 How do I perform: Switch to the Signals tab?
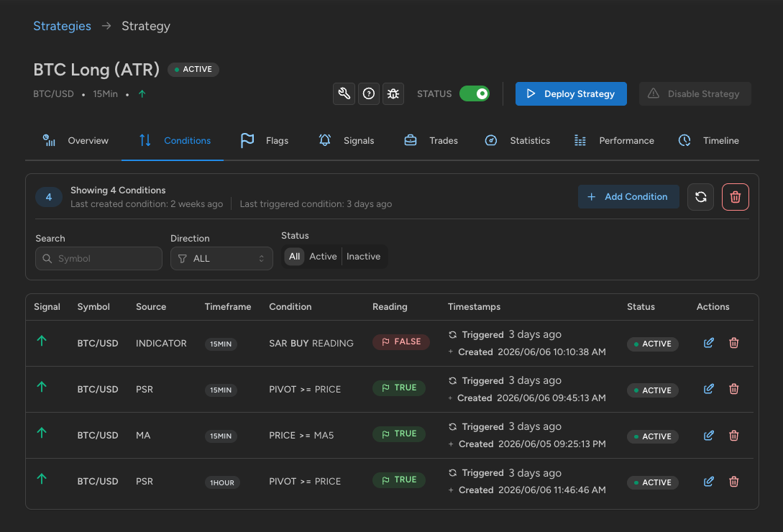click(347, 140)
